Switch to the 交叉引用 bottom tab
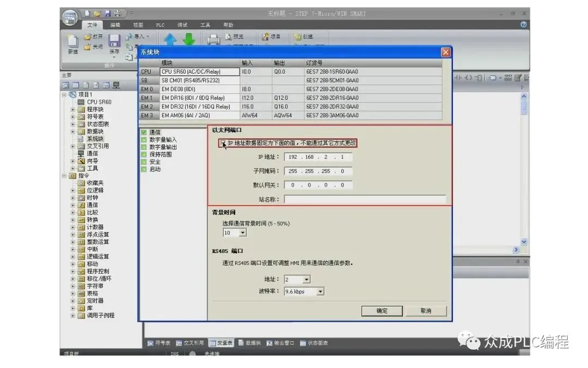This screenshot has width=588, height=368. tap(190, 343)
